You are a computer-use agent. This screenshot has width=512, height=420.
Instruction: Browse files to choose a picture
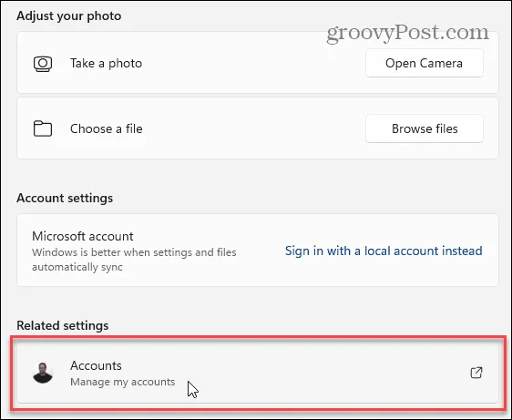click(425, 128)
